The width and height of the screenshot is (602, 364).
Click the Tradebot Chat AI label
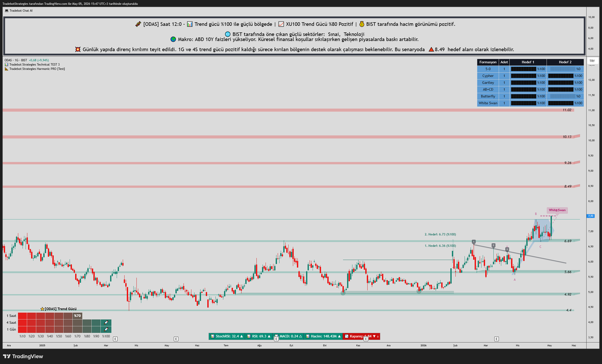(22, 10)
